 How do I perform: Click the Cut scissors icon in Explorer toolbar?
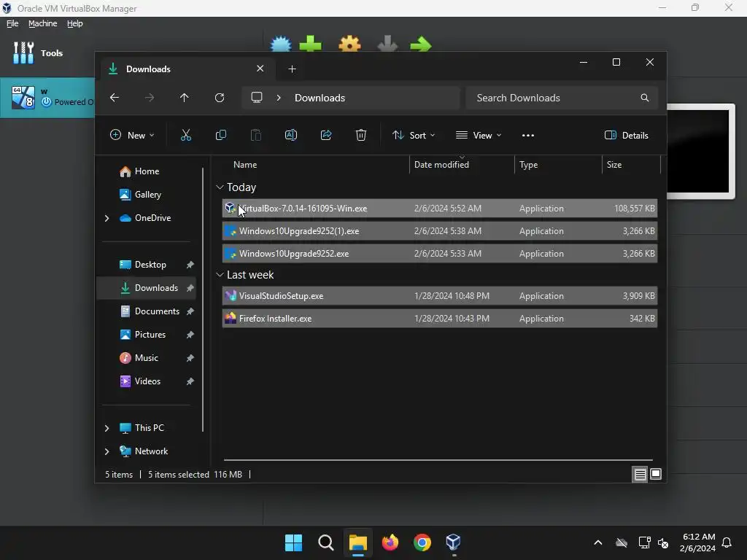pos(186,135)
